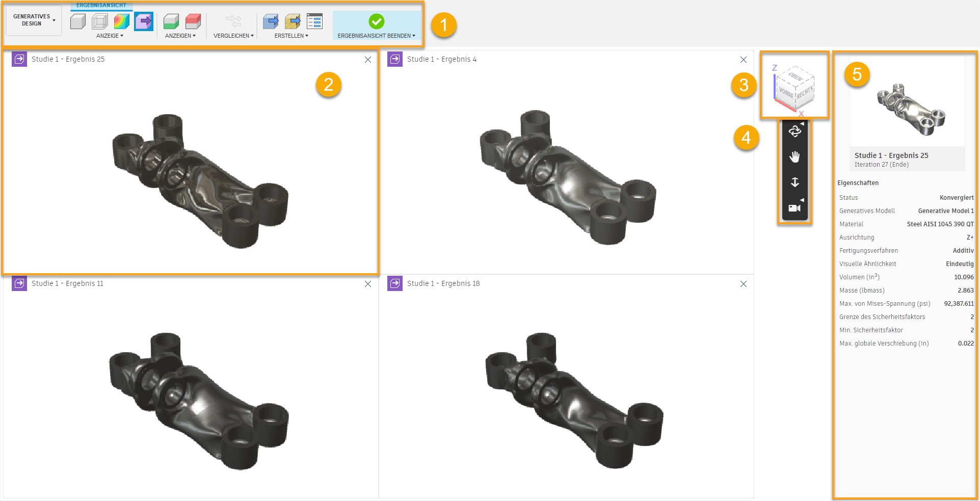Expand the Vergleichen dropdown menu

point(233,36)
